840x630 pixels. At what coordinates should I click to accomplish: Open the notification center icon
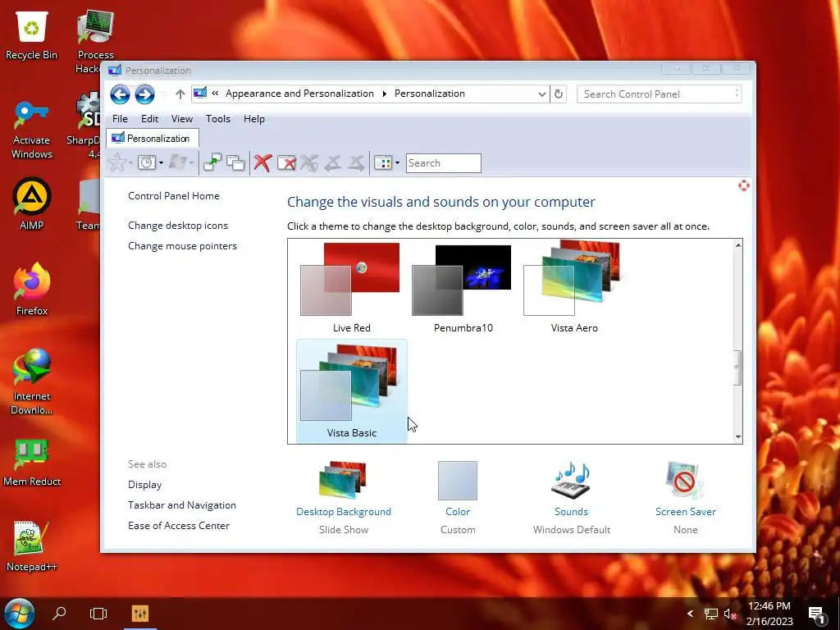(x=816, y=614)
